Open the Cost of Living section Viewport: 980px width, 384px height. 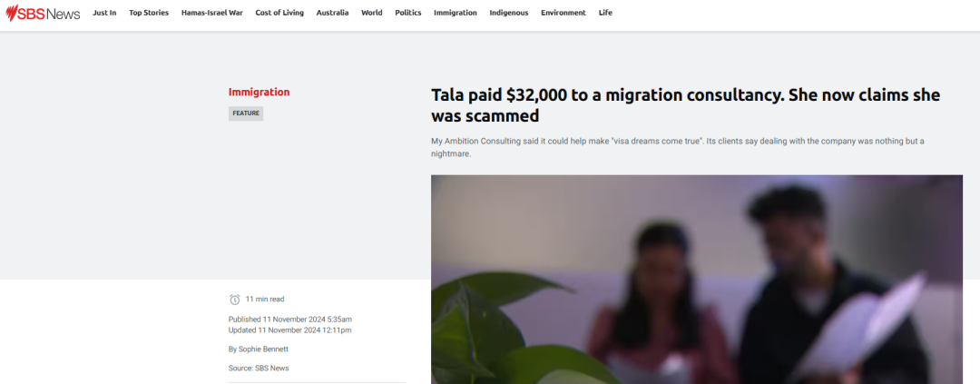click(x=279, y=13)
